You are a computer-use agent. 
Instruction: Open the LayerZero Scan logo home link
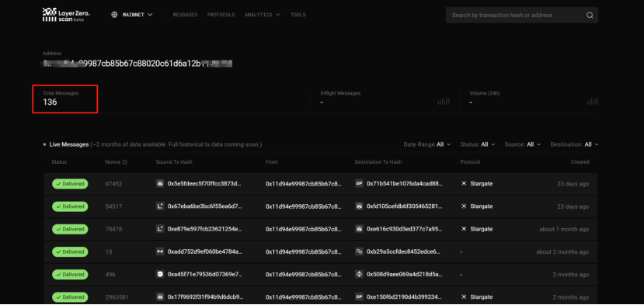pos(66,15)
